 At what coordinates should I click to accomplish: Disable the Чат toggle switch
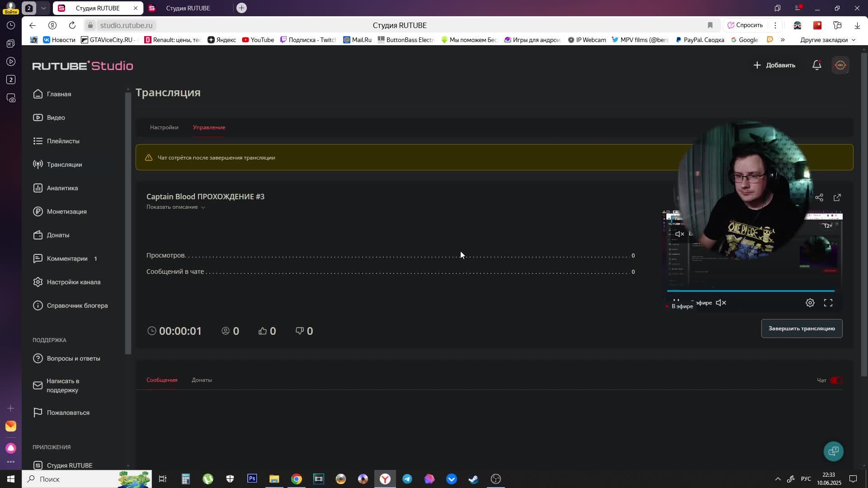(x=836, y=380)
